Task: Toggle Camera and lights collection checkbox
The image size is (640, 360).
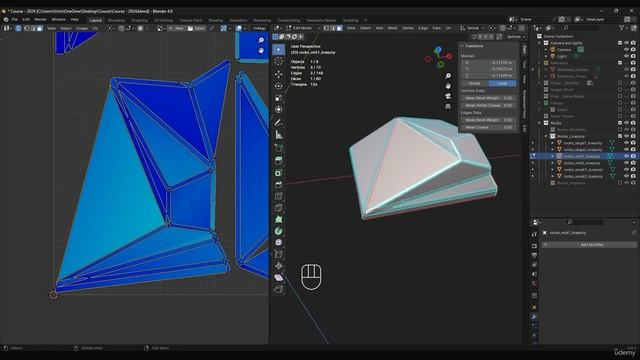Action: tap(620, 43)
